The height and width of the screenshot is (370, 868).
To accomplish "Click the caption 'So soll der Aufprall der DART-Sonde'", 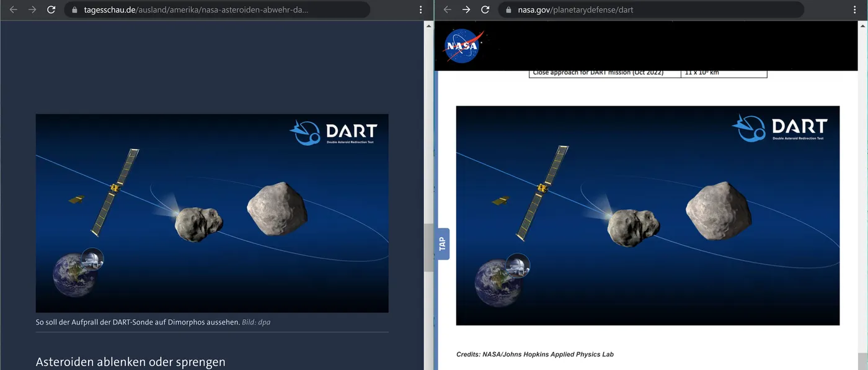I will (x=138, y=322).
